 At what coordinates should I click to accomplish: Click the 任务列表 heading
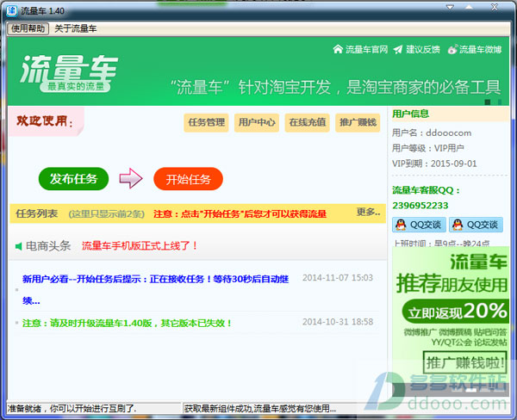coord(36,213)
